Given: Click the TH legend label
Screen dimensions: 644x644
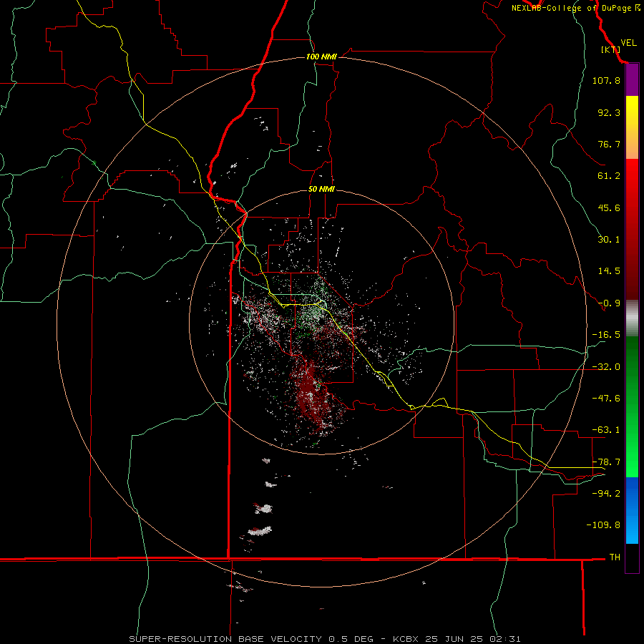Looking at the screenshot, I should 615,557.
